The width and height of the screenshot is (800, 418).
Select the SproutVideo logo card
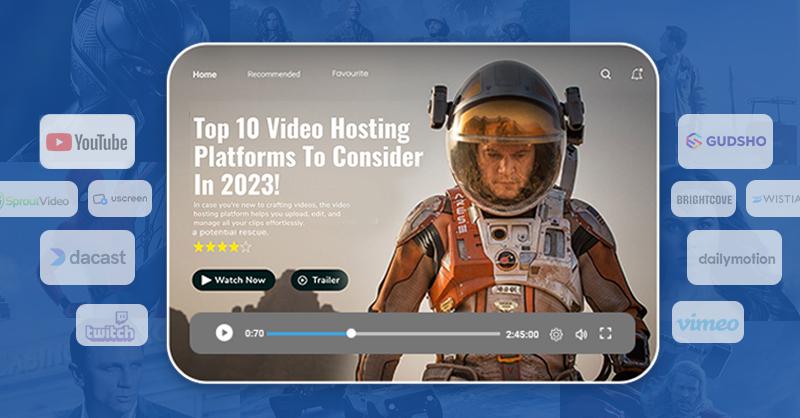click(37, 200)
